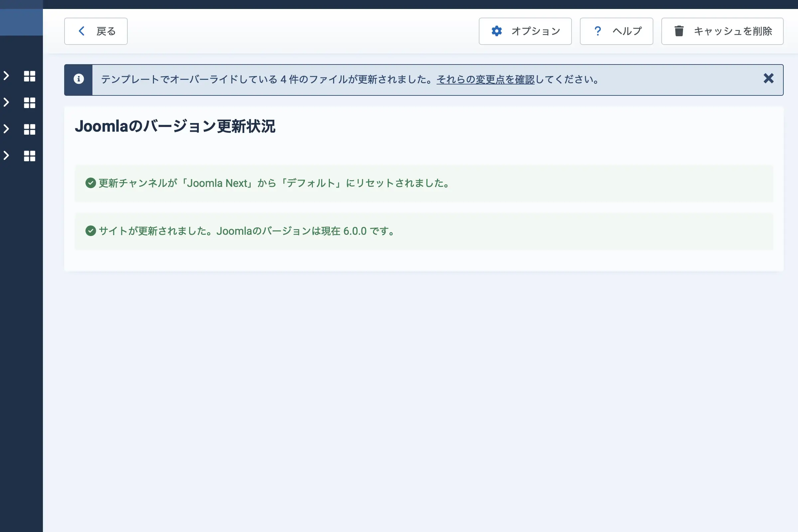798x532 pixels.
Task: Click the gear icon in オプション button
Action: coord(496,31)
